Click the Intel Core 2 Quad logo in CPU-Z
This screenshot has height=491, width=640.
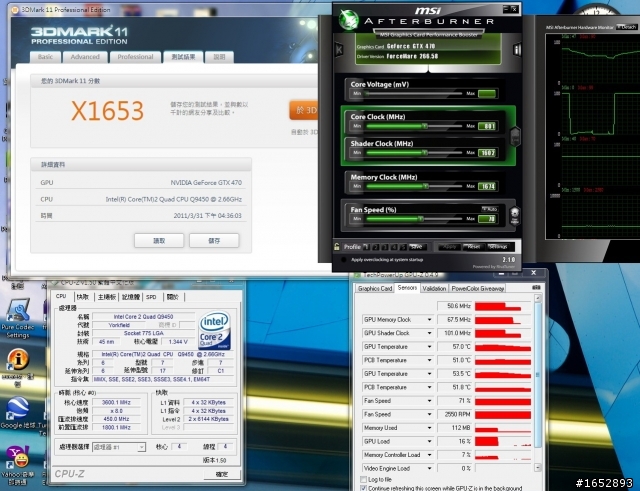click(215, 331)
